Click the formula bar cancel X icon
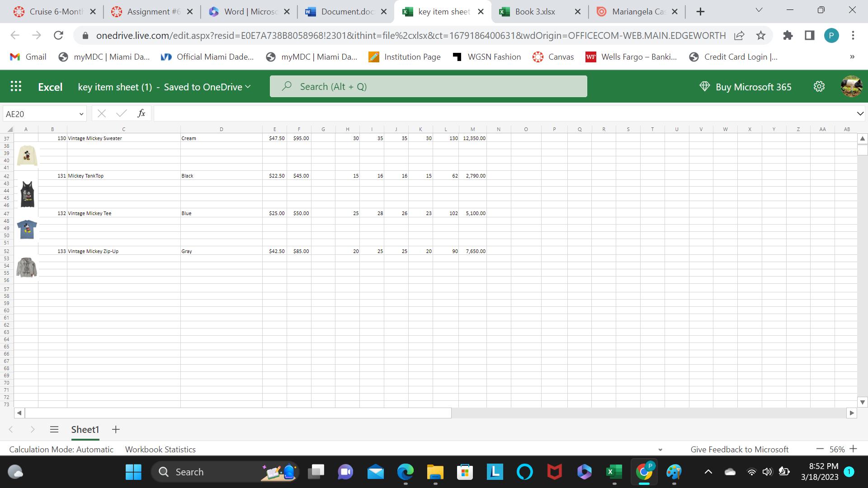Screen dimensions: 868x488 click(102, 113)
